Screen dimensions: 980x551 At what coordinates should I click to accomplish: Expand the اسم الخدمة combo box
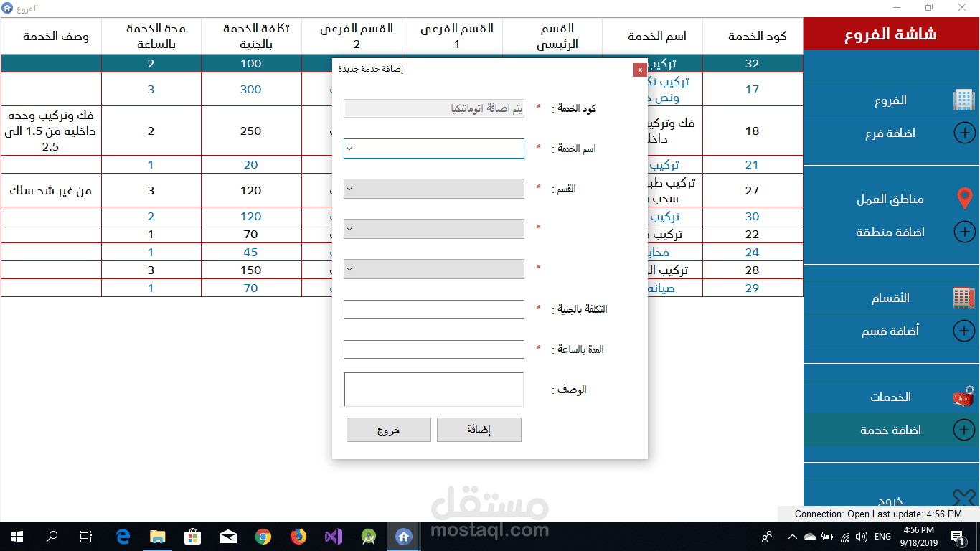tap(349, 149)
